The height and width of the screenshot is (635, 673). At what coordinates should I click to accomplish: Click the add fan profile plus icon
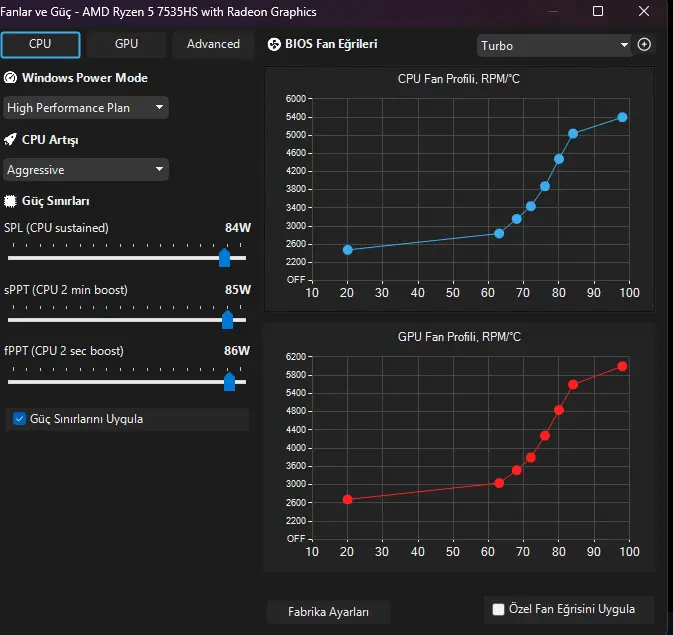[x=644, y=44]
